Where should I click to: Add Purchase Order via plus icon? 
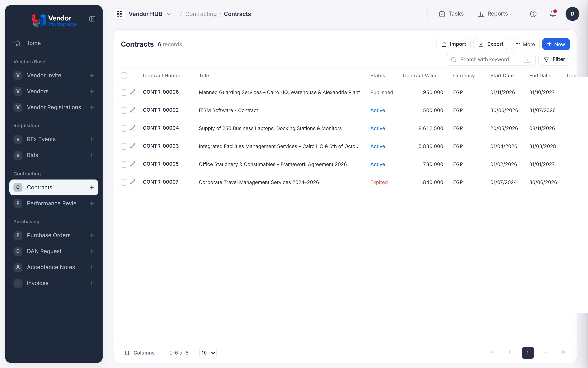(92, 235)
